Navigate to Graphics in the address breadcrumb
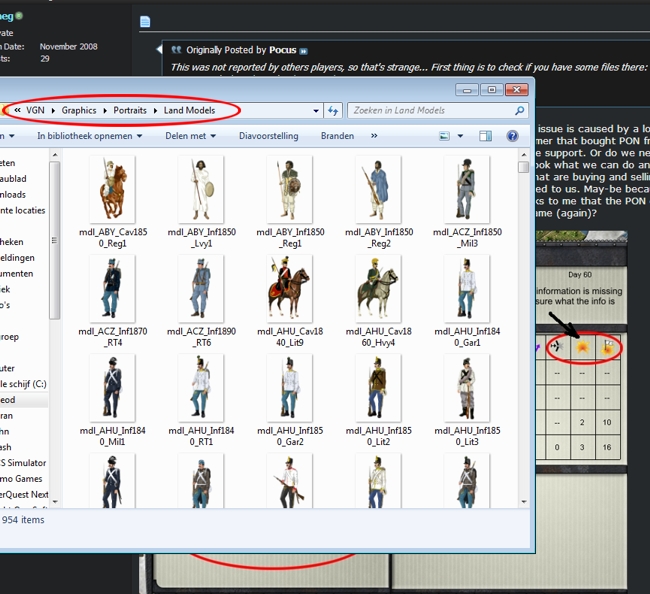The height and width of the screenshot is (594, 650). (x=79, y=111)
